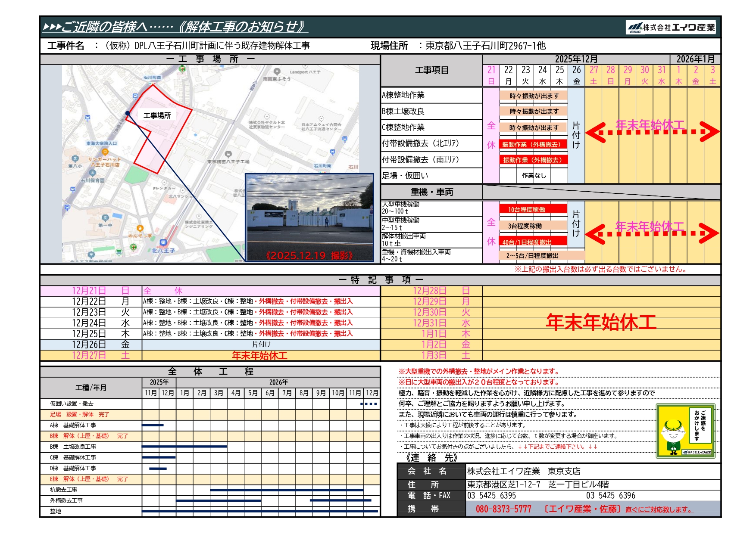Click the Eiwa Sangyo company logo
Image resolution: width=756 pixels, height=534 pixels.
[x=671, y=28]
